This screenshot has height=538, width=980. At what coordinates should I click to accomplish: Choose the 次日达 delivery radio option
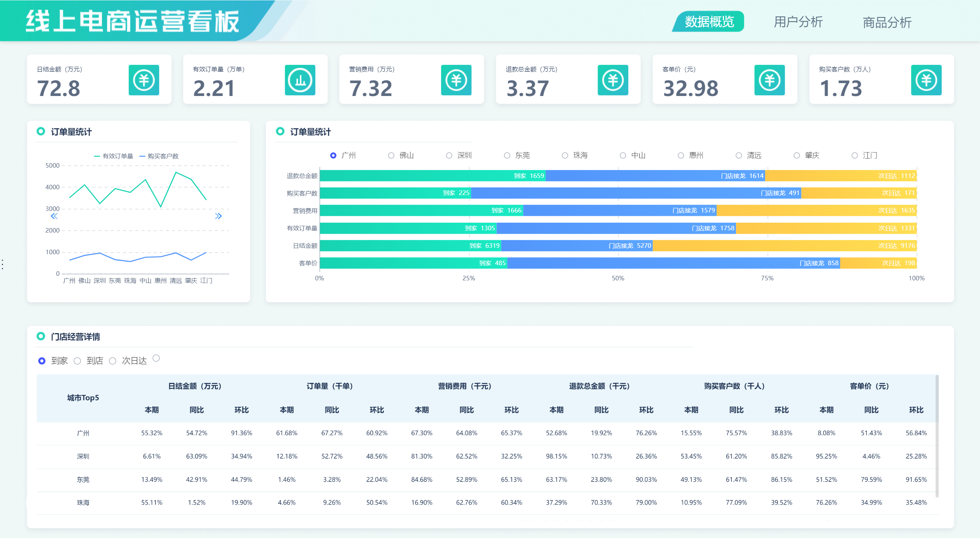pos(113,361)
